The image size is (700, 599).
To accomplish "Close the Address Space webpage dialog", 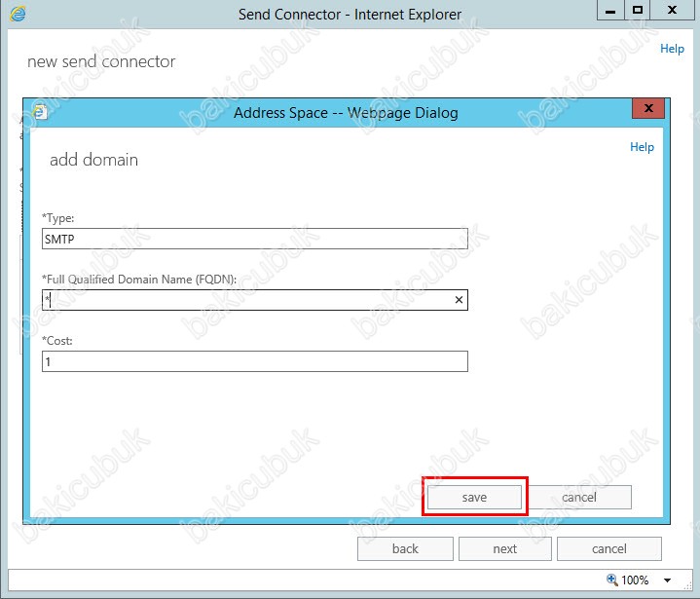I will click(647, 109).
